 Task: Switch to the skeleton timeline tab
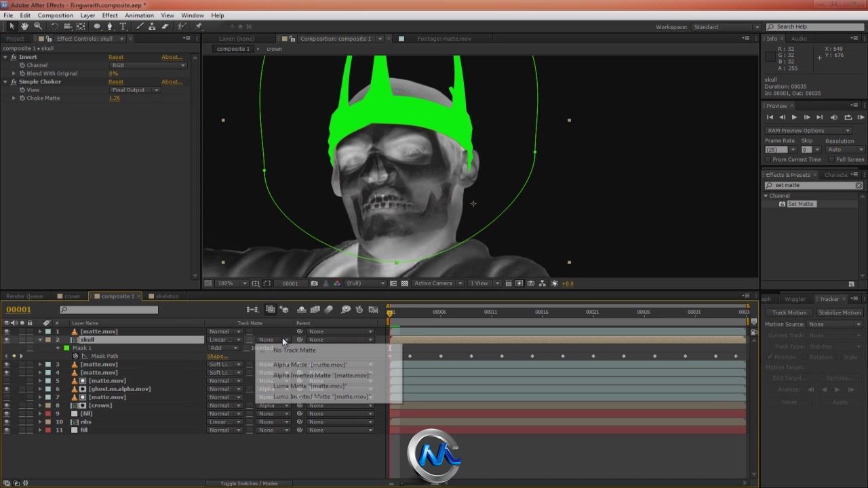[167, 296]
